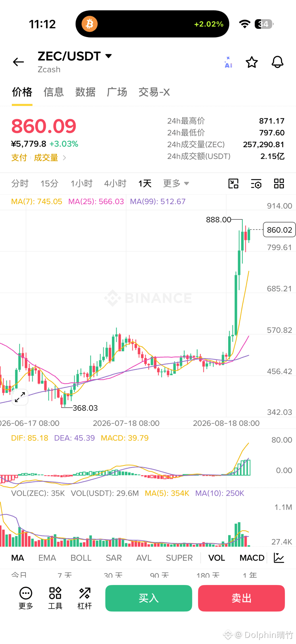Tap the 860.09 last price
296x644 pixels.
pyautogui.click(x=44, y=126)
